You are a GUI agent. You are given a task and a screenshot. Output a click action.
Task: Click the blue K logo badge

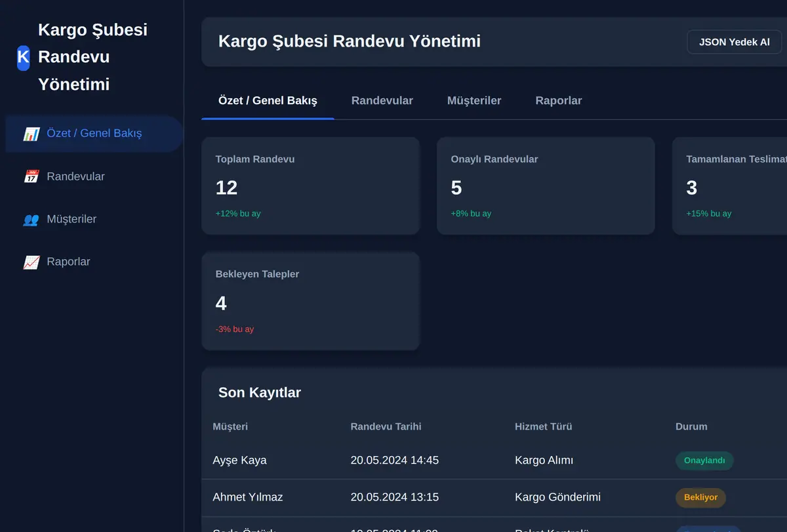click(23, 58)
